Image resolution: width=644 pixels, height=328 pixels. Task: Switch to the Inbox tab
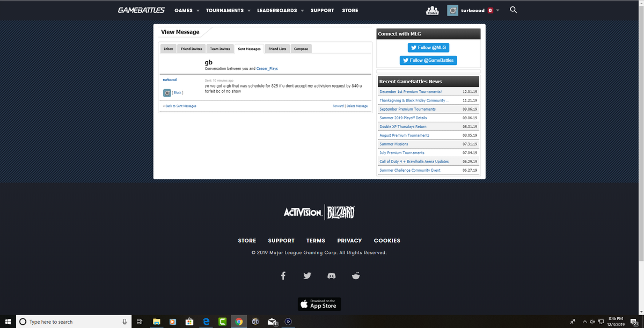(169, 49)
